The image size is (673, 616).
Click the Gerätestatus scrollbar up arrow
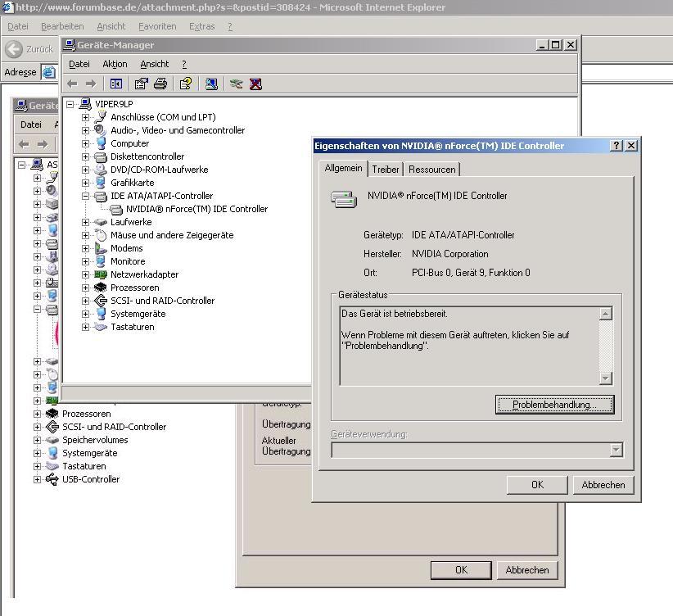(606, 314)
